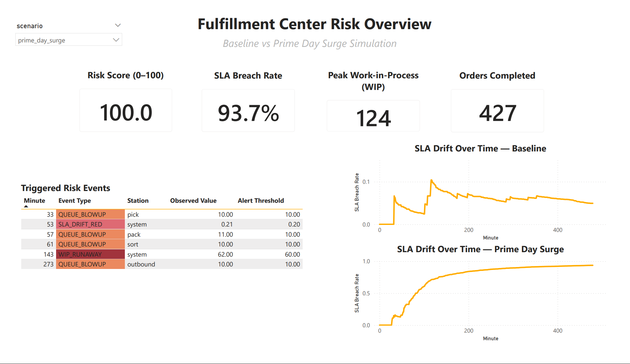This screenshot has height=364, width=630.
Task: Click the Orders Completed card showing 427
Action: 497,111
